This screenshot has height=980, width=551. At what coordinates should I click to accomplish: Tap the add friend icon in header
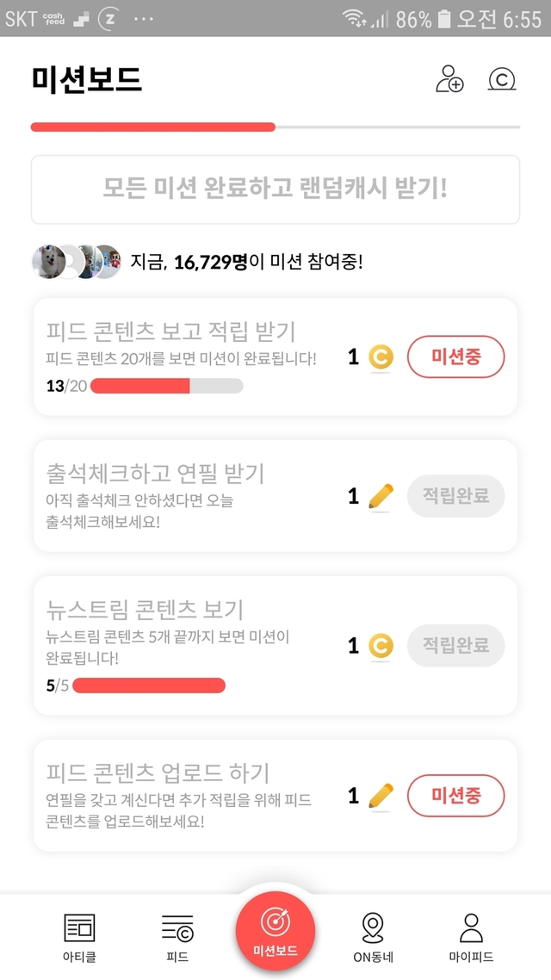point(449,79)
